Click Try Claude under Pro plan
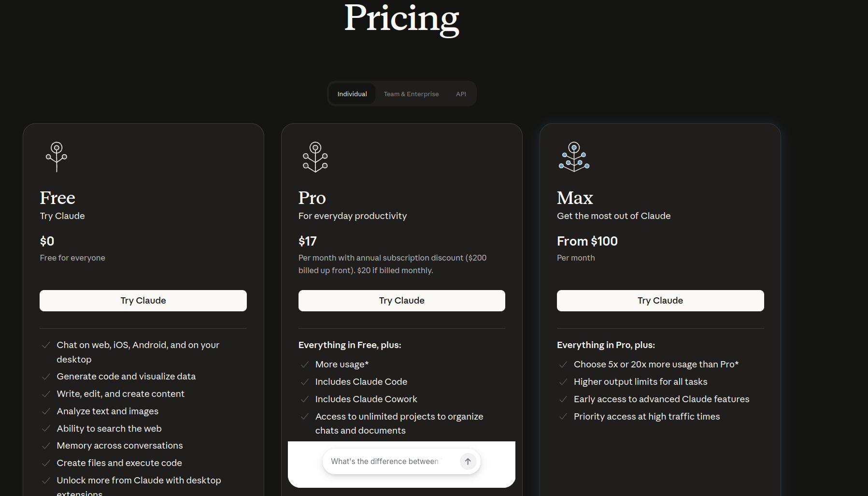 click(401, 301)
